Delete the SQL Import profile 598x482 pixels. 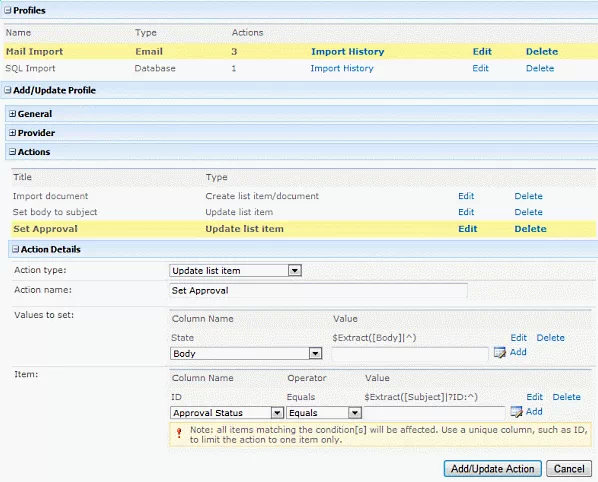(540, 68)
